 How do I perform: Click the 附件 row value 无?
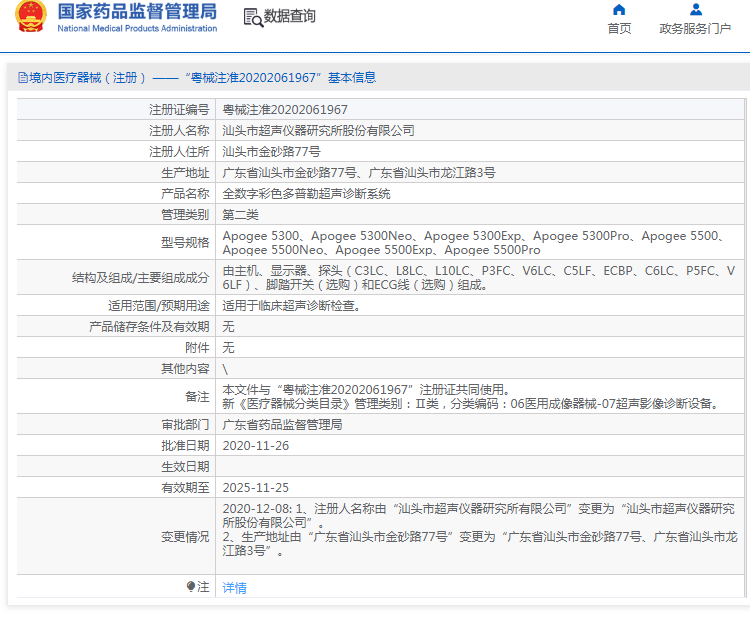228,348
